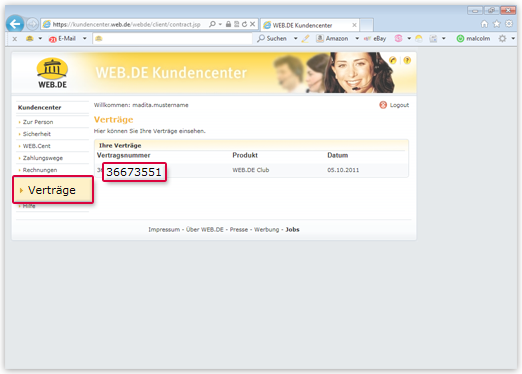Viewport: 522px width, 374px height.
Task: Click the Produkt column header
Action: [245, 155]
